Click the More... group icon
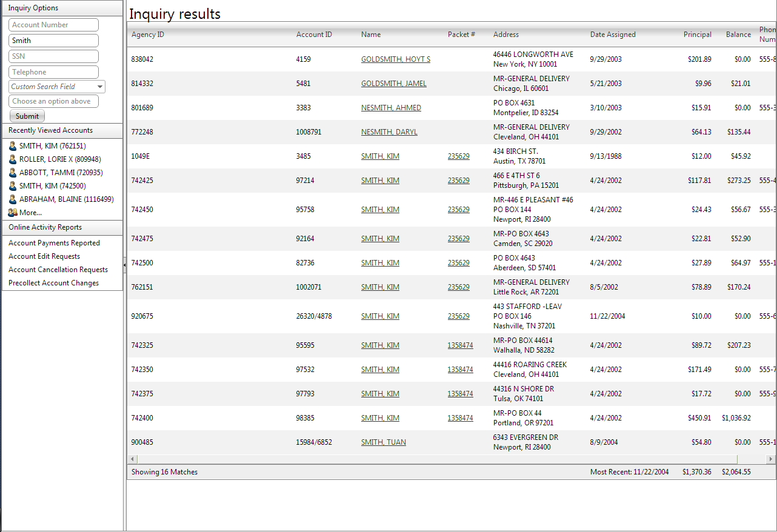The width and height of the screenshot is (777, 532). pyautogui.click(x=13, y=213)
